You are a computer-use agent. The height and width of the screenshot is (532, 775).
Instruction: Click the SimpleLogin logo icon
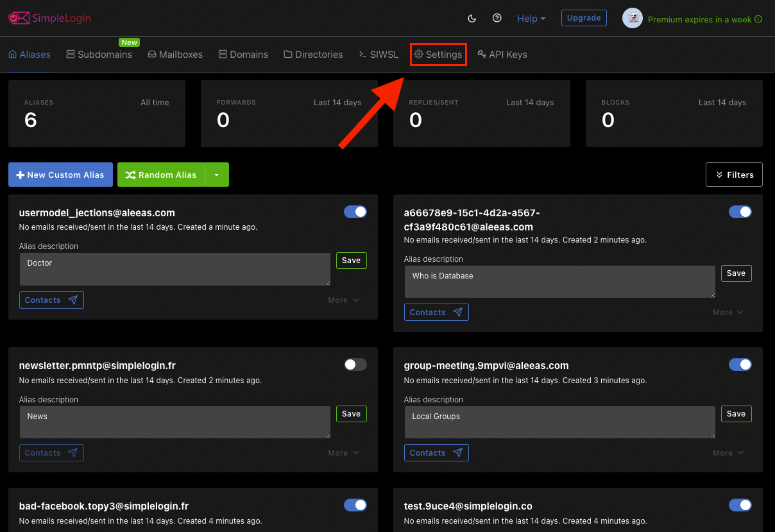coord(18,18)
